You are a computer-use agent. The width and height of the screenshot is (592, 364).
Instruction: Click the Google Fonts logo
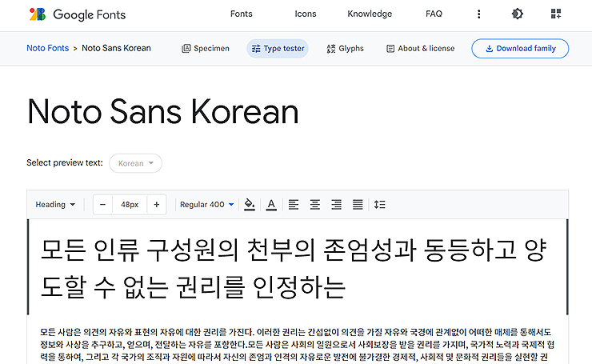pyautogui.click(x=78, y=14)
